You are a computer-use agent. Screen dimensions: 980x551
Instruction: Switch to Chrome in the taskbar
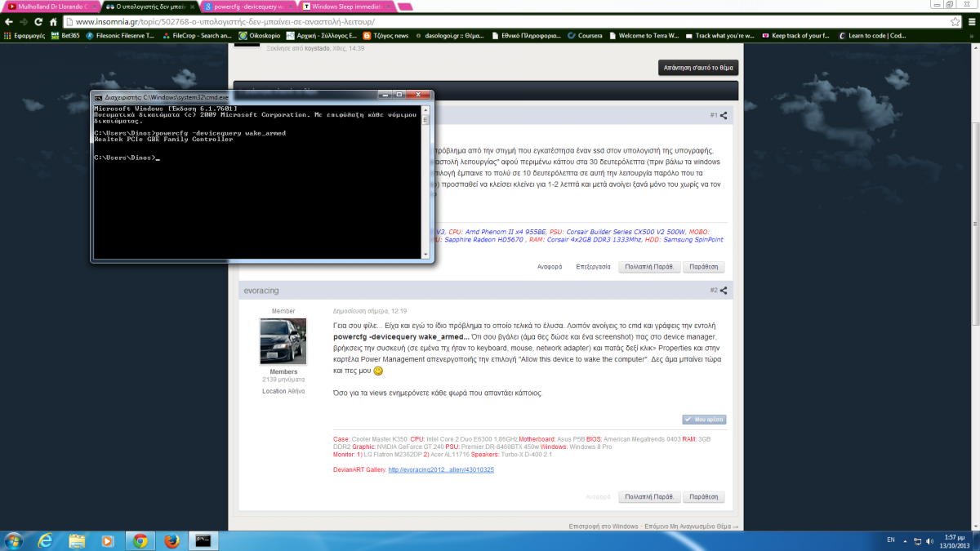click(140, 540)
